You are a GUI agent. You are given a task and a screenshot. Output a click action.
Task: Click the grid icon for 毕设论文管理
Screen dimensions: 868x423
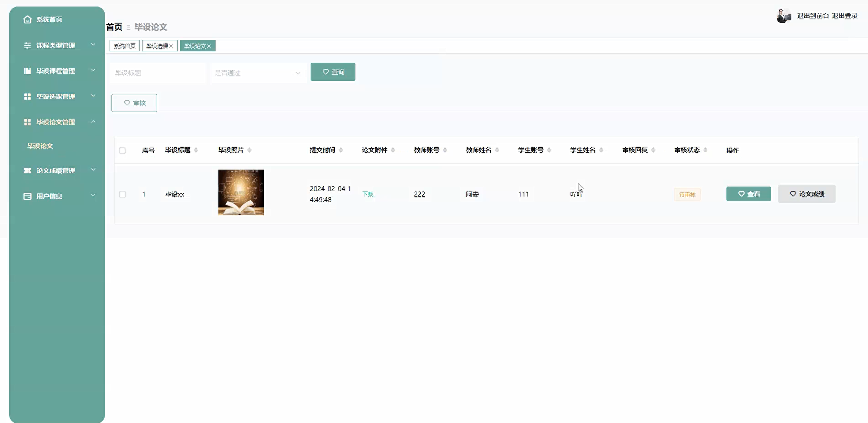tap(27, 122)
